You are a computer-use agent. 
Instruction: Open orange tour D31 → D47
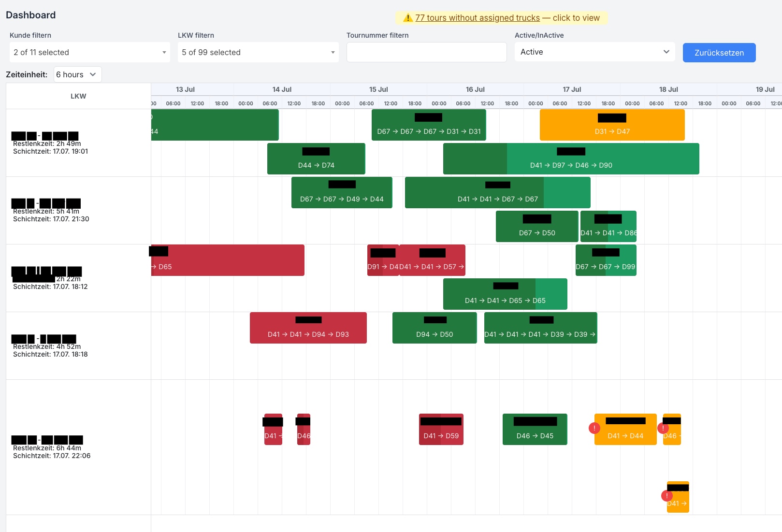pyautogui.click(x=612, y=125)
